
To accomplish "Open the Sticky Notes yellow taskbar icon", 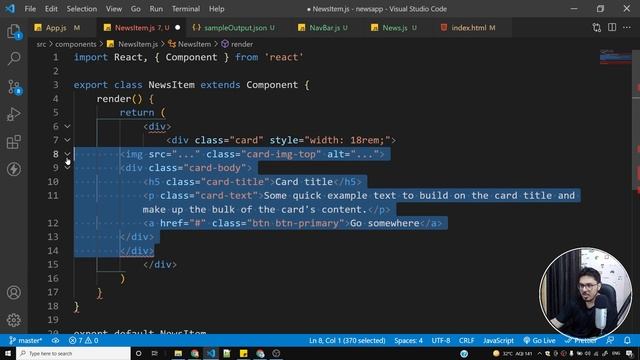I will pos(244,353).
